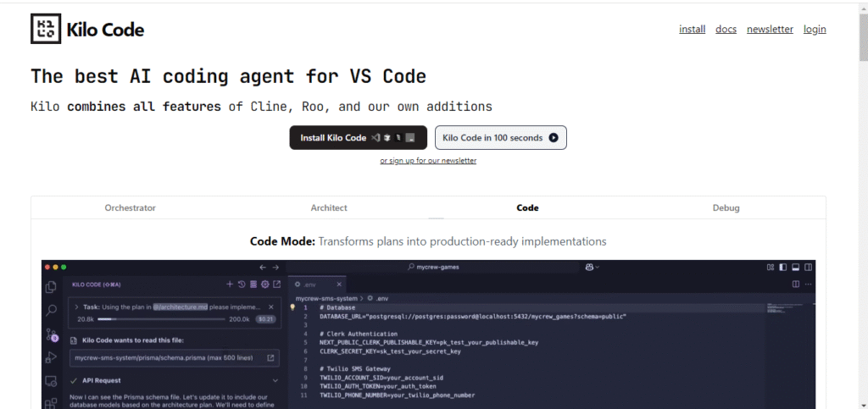868x409 pixels.
Task: Click the pop-out icon in Kilo Code header
Action: click(276, 284)
